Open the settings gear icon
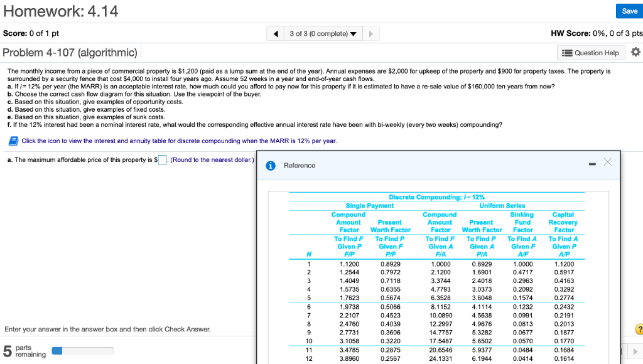Viewport: 643px width, 364px height. (635, 52)
